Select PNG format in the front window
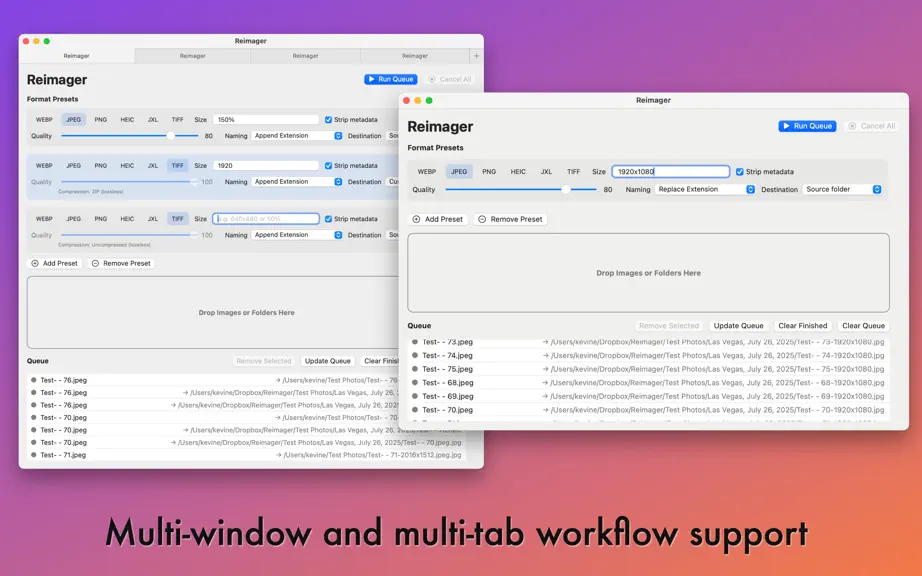922x576 pixels. [489, 172]
